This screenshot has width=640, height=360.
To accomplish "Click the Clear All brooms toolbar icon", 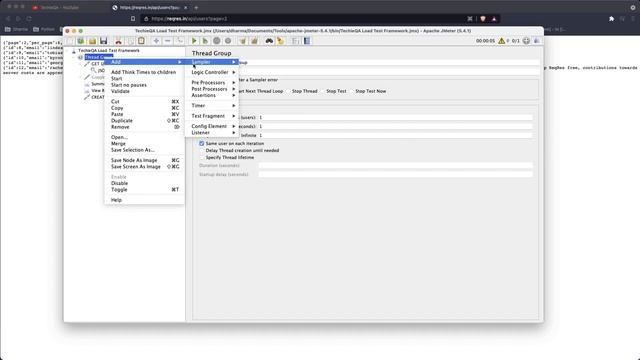I will (254, 41).
